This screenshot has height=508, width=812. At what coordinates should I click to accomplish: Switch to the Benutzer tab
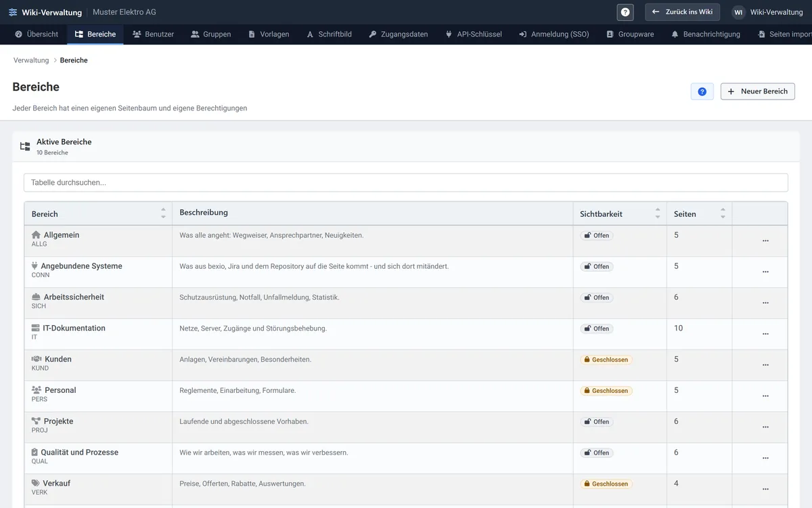pos(153,34)
